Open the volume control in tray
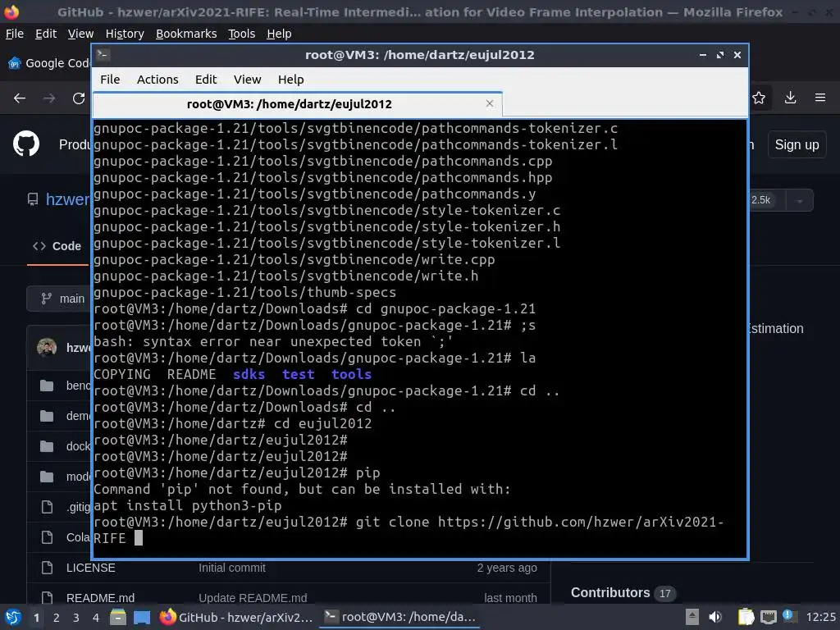The image size is (840, 630). (x=715, y=617)
